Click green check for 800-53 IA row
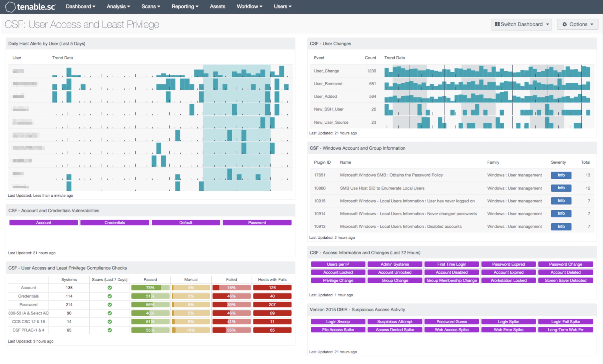 pyautogui.click(x=110, y=313)
